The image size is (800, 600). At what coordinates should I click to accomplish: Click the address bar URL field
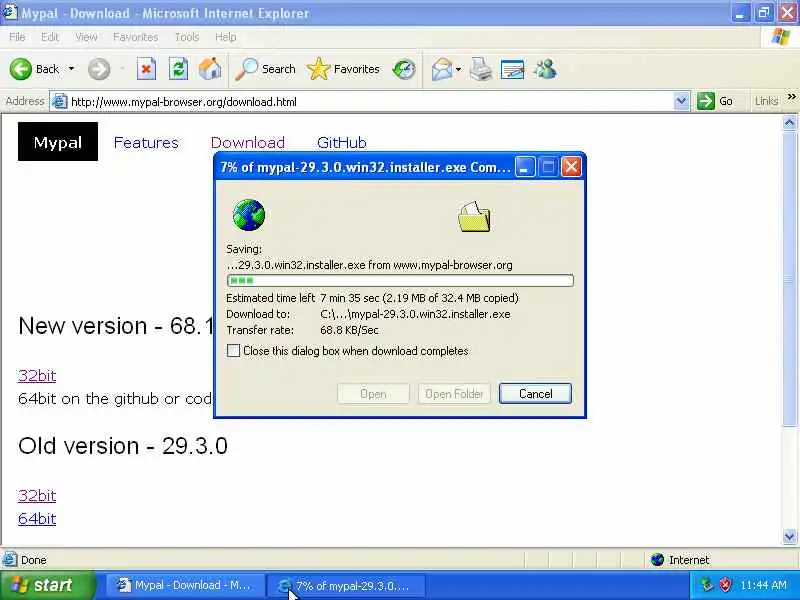[x=370, y=102]
